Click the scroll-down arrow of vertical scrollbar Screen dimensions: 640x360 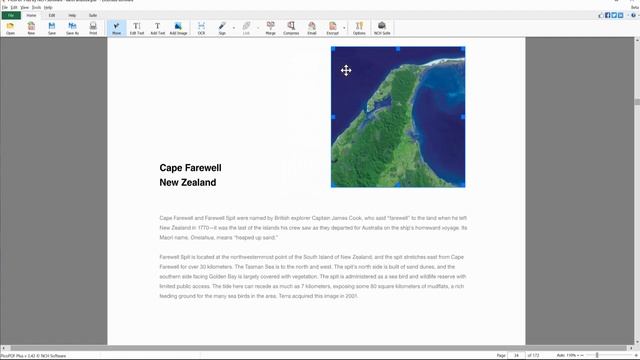coord(637,342)
